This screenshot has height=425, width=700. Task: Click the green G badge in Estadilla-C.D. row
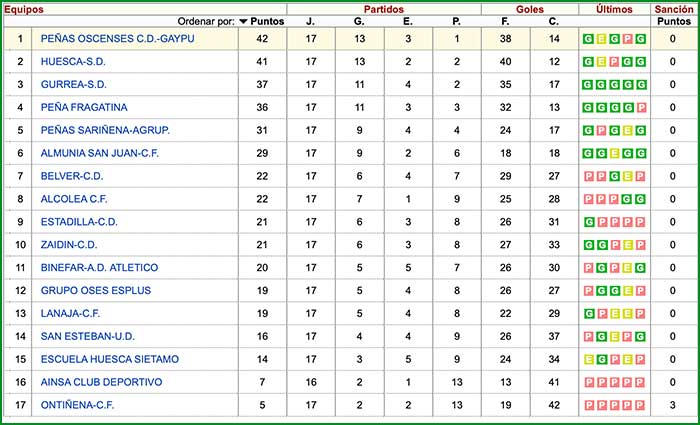coord(588,222)
